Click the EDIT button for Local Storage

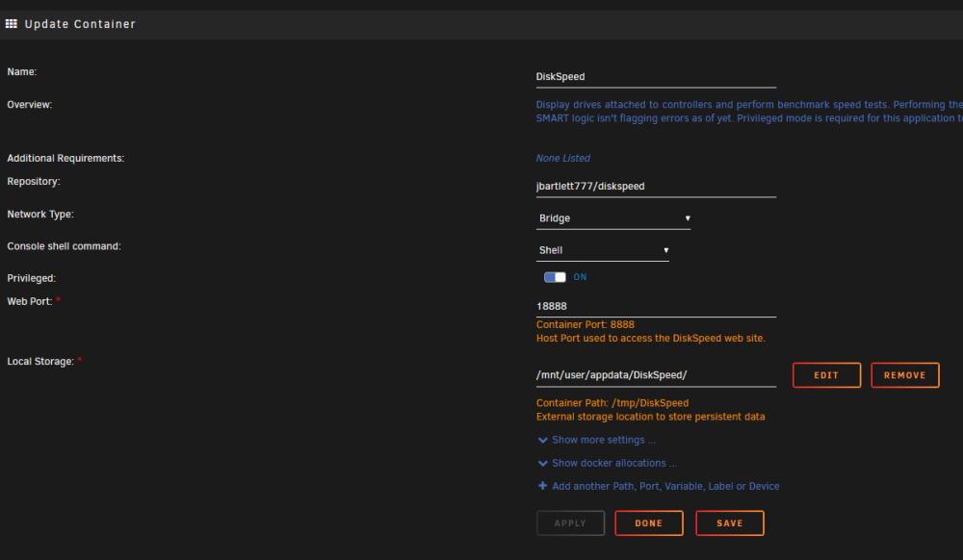coord(826,375)
